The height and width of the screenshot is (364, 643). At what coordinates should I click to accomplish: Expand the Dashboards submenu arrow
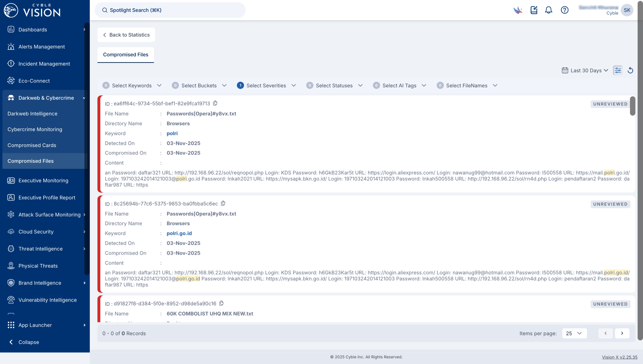coord(84,30)
